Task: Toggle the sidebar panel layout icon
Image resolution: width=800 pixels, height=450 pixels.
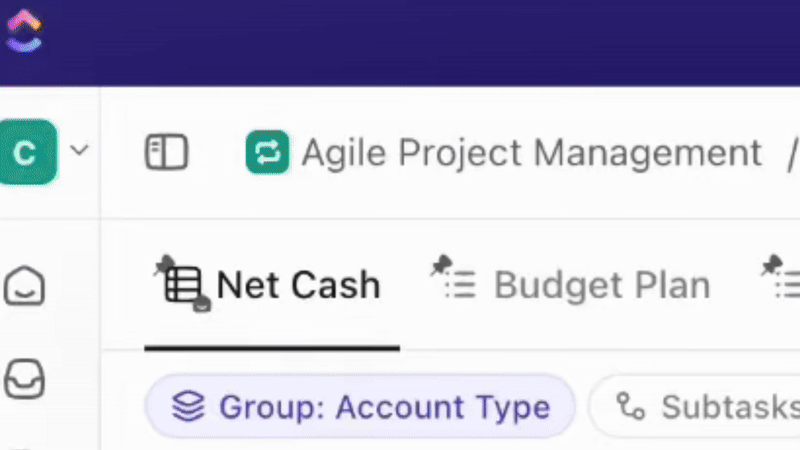Action: pyautogui.click(x=167, y=152)
